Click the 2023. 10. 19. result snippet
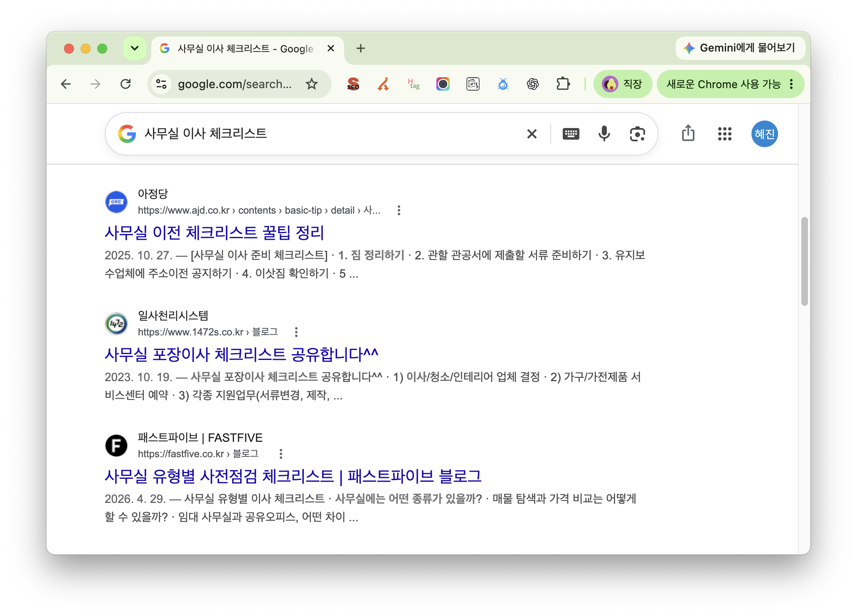This screenshot has height=616, width=857. 373,386
